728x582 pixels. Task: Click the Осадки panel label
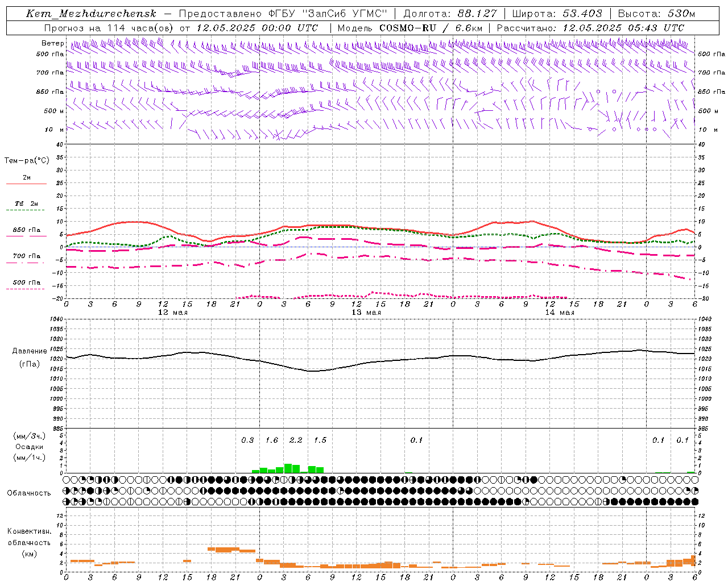pos(29,447)
